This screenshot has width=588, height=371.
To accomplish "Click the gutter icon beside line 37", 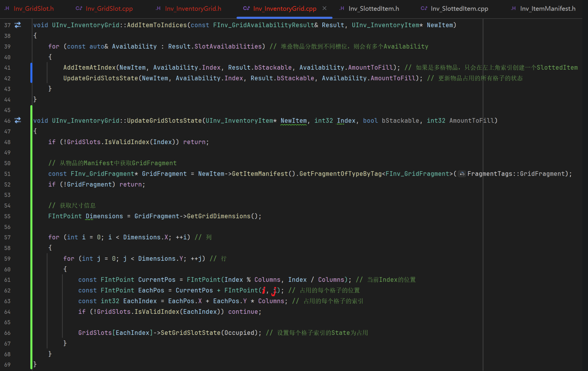I will coord(18,25).
